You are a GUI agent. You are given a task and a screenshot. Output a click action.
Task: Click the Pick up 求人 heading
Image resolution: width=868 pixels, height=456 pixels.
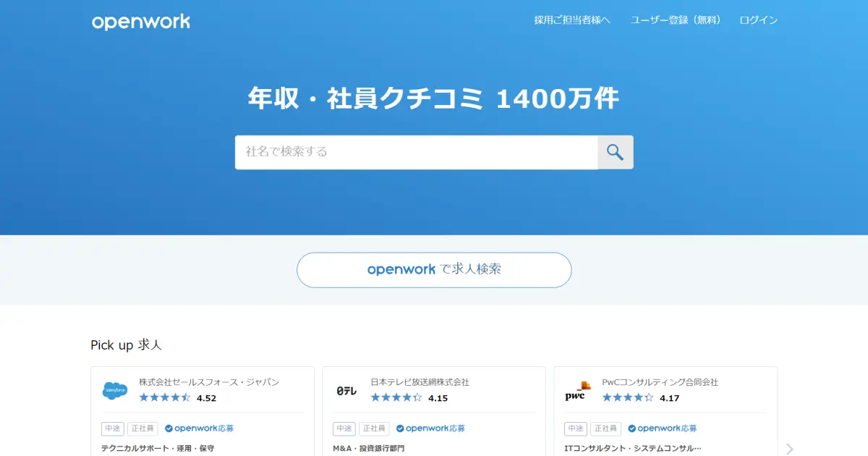tap(127, 345)
